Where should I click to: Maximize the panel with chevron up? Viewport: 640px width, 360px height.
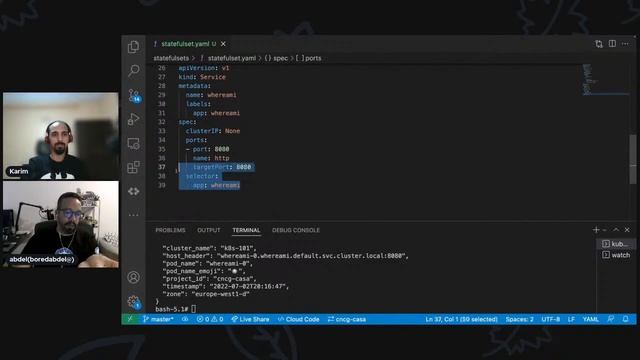click(x=616, y=230)
